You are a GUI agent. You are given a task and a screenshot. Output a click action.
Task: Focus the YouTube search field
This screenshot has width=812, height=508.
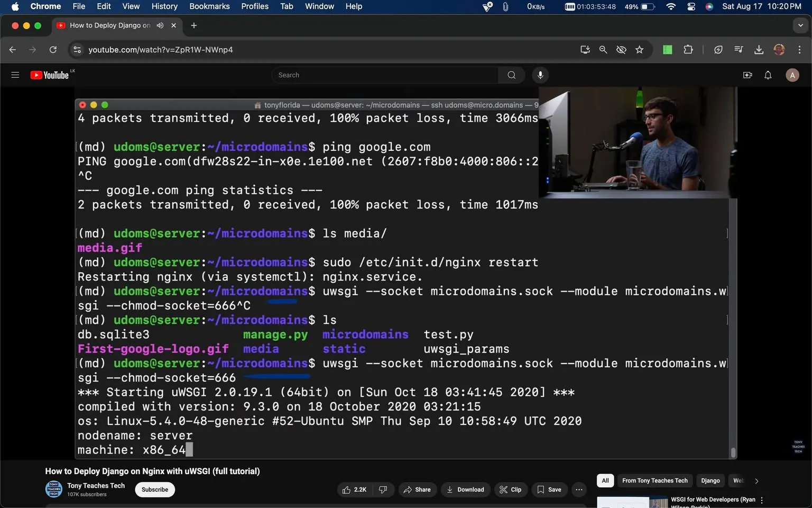coord(385,75)
